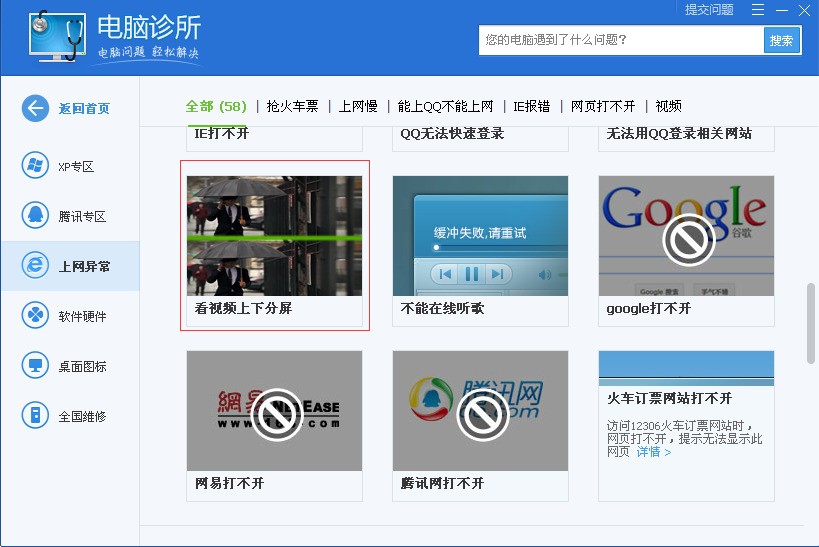Screen dimensions: 819x547
Task: Switch to the 全部 (58) tab
Action: [215, 106]
